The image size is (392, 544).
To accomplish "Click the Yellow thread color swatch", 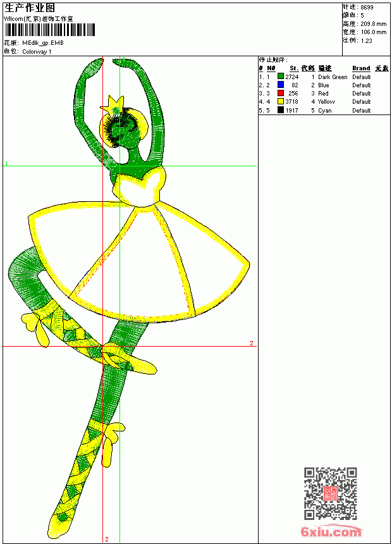I will coord(281,101).
